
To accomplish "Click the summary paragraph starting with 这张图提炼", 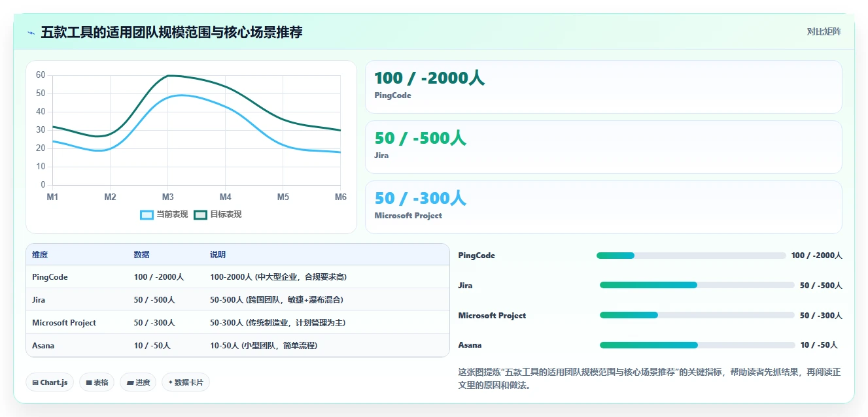I will 650,378.
